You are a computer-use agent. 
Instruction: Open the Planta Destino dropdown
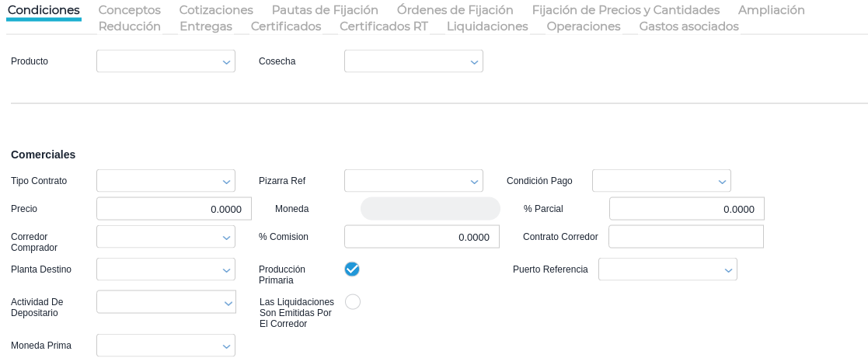pos(166,269)
